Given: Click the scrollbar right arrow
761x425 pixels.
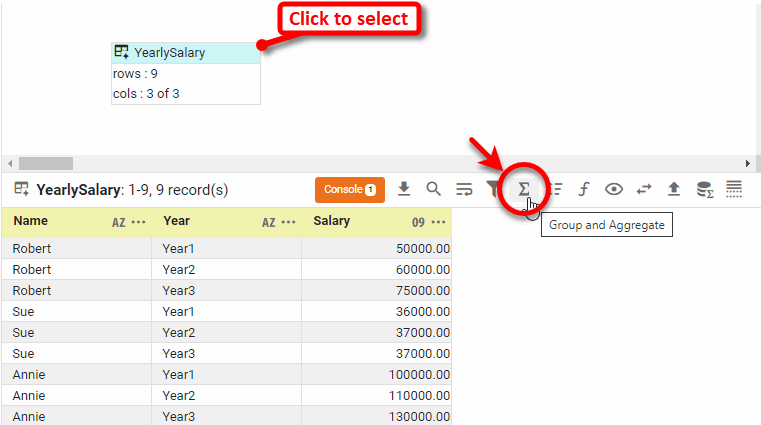Looking at the screenshot, I should [x=747, y=163].
